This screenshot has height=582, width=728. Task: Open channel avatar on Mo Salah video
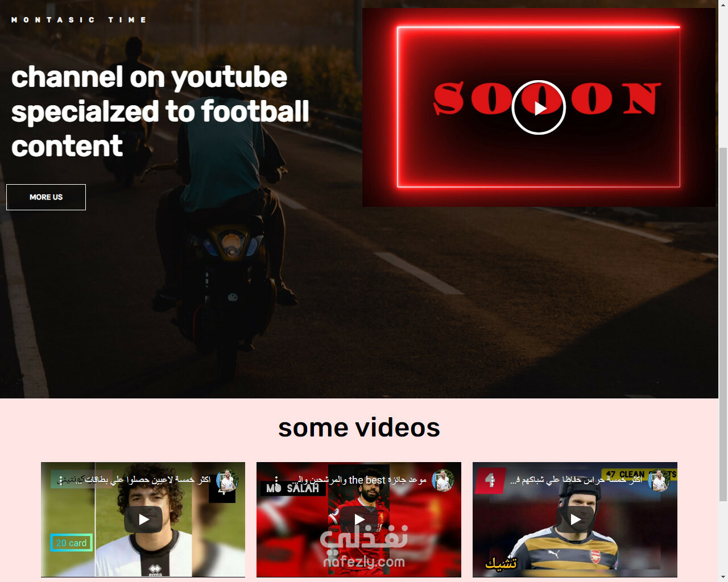[x=443, y=480]
